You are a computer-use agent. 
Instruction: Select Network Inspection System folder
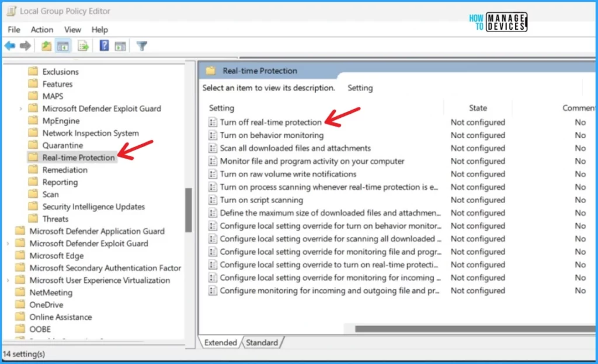[91, 133]
